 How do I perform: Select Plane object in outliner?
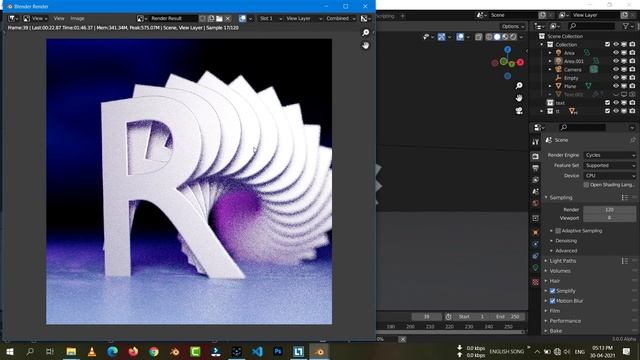coord(570,86)
